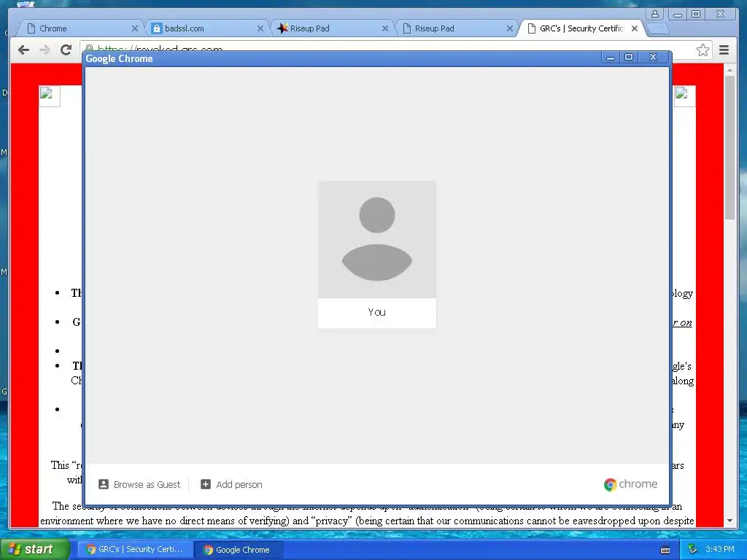Screen dimensions: 747x560
Task: Minimize the Google Chrome profile dialog
Action: click(610, 58)
